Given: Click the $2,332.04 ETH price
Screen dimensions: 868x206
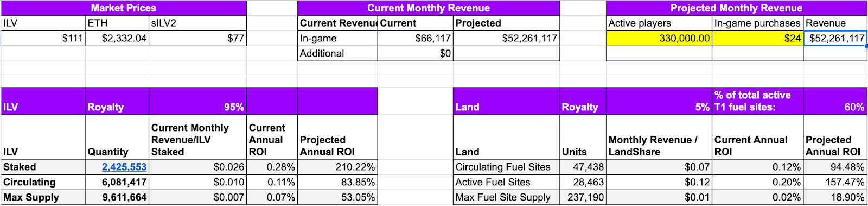Looking at the screenshot, I should tap(117, 38).
